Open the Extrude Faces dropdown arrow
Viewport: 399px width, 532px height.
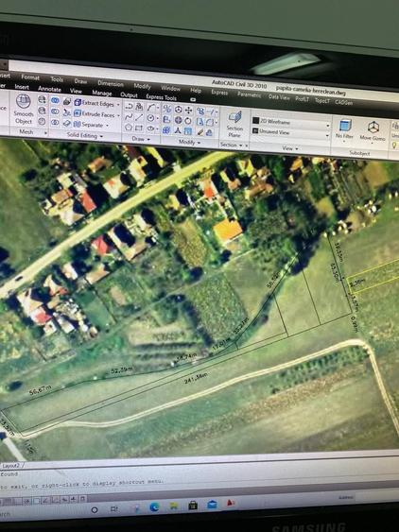(x=118, y=115)
